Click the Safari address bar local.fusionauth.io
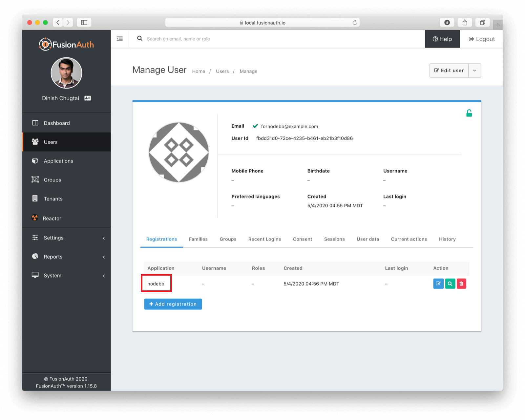The width and height of the screenshot is (525, 420). pos(262,22)
